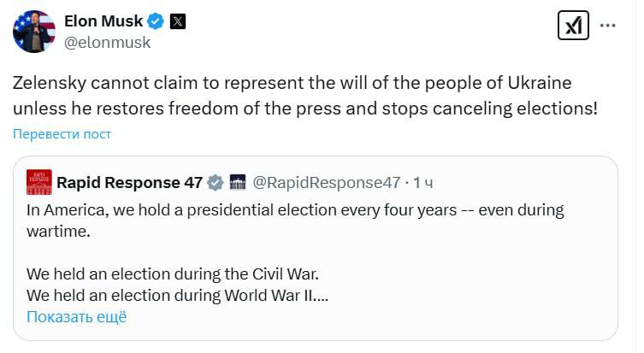This screenshot has width=644, height=353.
Task: Open the Elon Musk display name
Action: pyautogui.click(x=103, y=21)
